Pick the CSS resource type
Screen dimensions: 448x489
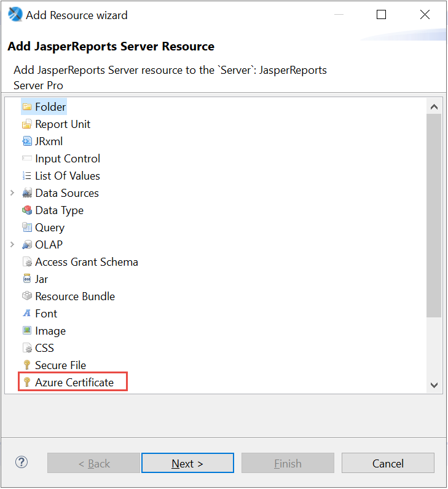pyautogui.click(x=44, y=348)
